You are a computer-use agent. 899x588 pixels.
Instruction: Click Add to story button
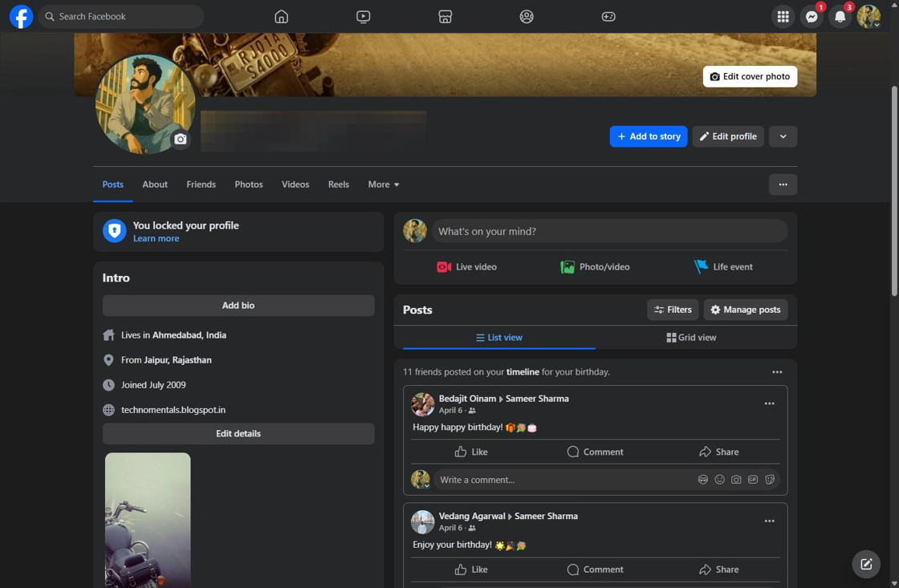649,136
